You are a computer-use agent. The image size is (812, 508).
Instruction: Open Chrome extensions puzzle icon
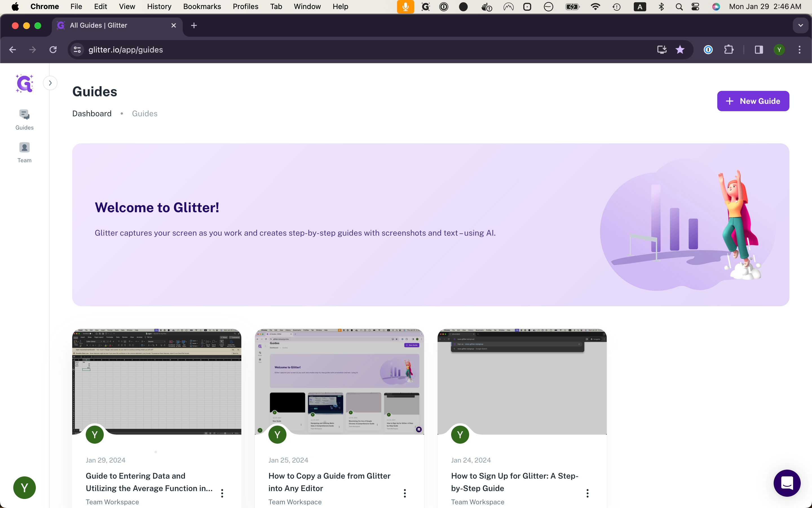point(729,50)
